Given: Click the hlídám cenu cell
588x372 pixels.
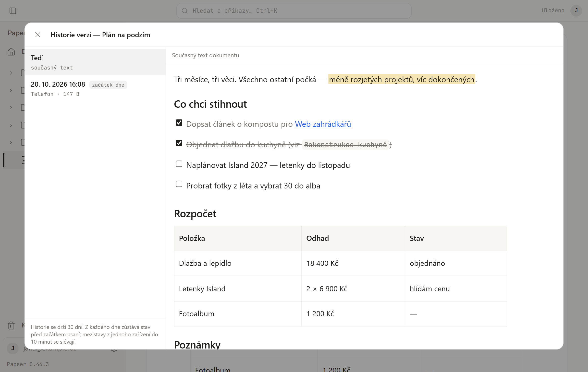Looking at the screenshot, I should tap(456, 289).
